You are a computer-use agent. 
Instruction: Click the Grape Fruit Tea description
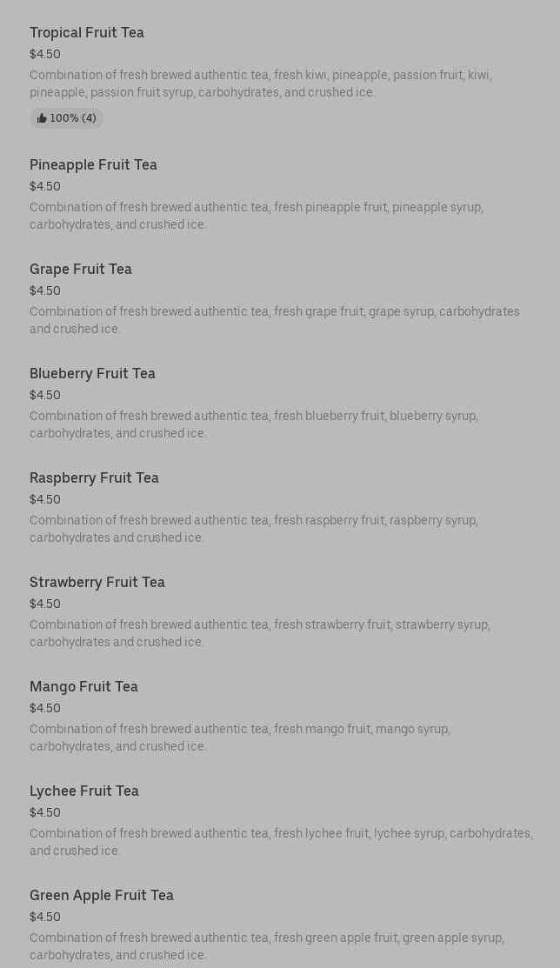tap(274, 320)
